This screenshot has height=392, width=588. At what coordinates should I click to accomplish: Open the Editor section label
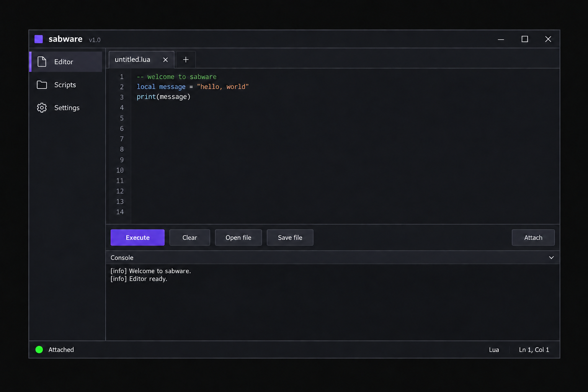(x=64, y=62)
